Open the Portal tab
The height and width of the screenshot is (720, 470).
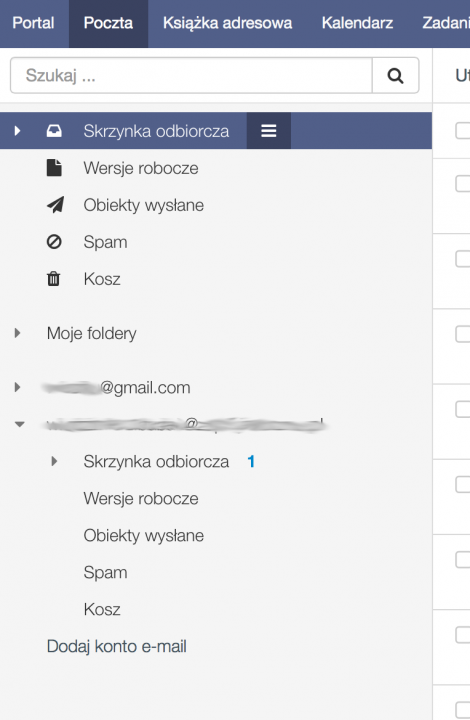pyautogui.click(x=33, y=23)
